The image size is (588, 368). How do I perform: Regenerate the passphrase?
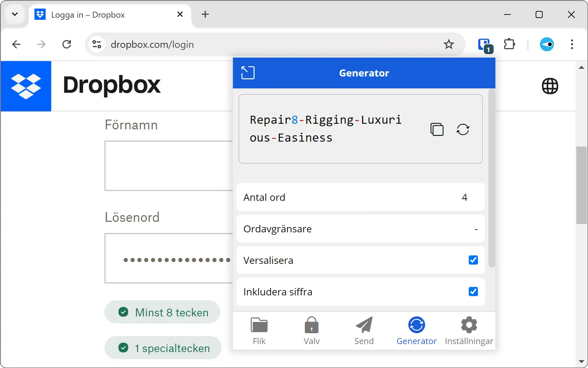[x=463, y=129]
